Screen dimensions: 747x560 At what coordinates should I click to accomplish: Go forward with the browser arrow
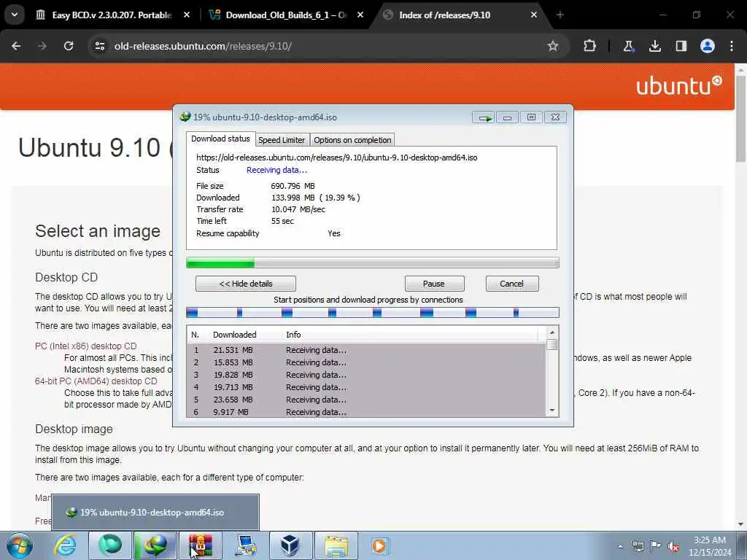tap(42, 46)
